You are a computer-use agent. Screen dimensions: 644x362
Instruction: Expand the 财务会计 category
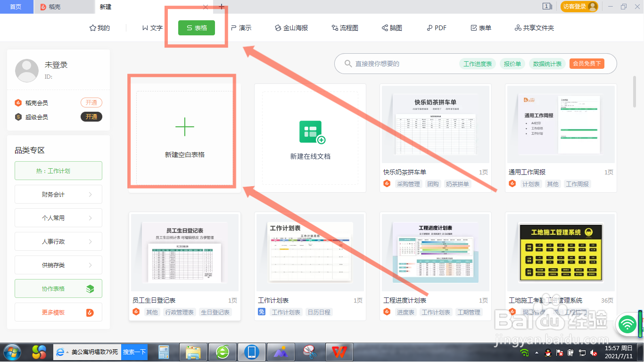[x=58, y=194]
